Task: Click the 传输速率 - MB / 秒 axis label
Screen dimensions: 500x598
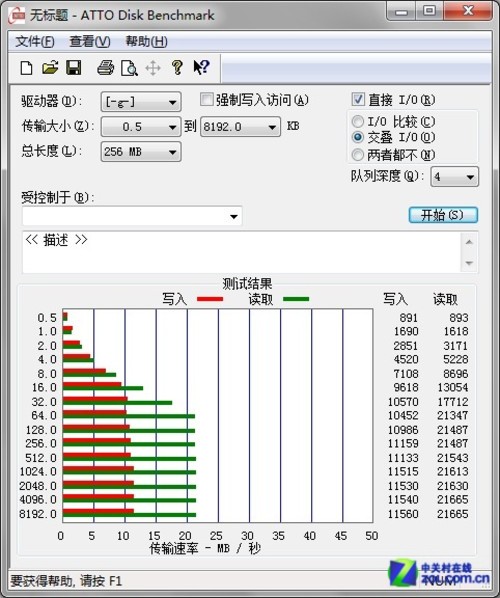Action: (205, 549)
